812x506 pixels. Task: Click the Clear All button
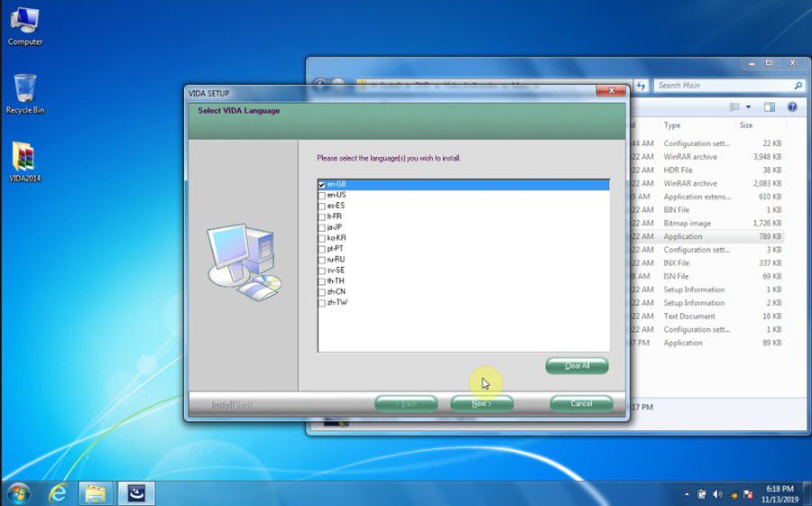[x=577, y=365]
